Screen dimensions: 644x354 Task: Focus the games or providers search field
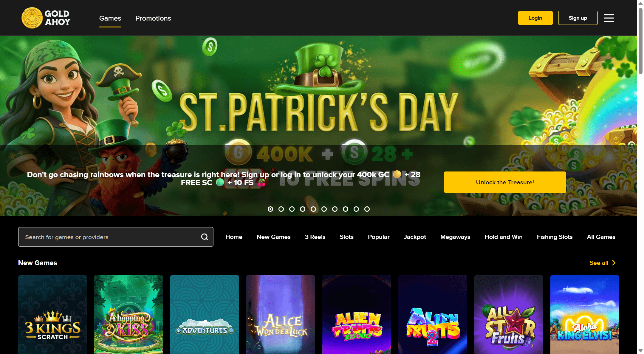coord(110,237)
